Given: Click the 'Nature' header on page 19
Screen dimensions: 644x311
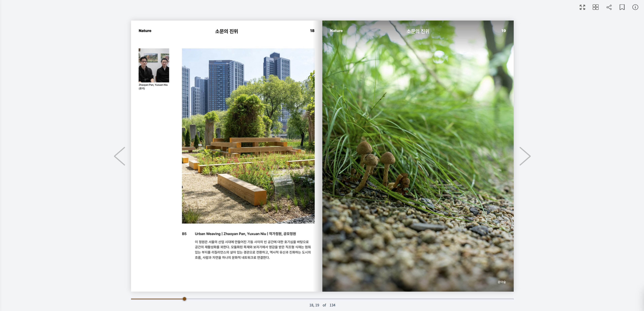Looking at the screenshot, I should point(336,31).
